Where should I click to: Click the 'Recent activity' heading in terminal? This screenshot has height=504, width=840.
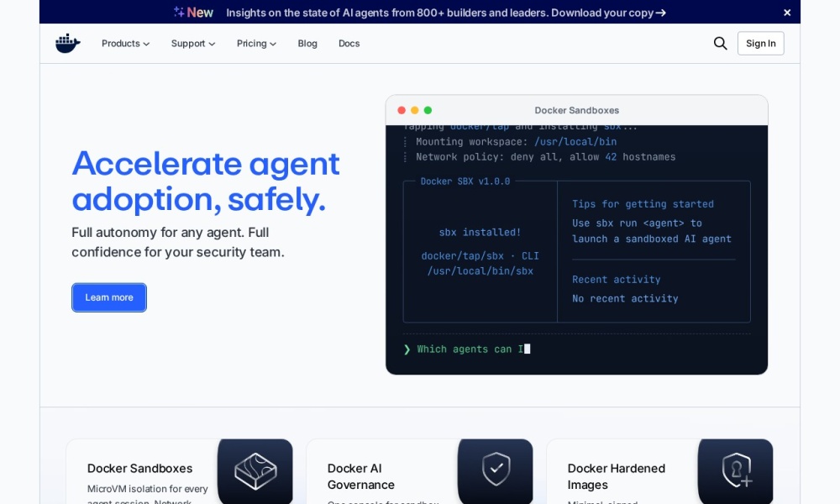(616, 280)
